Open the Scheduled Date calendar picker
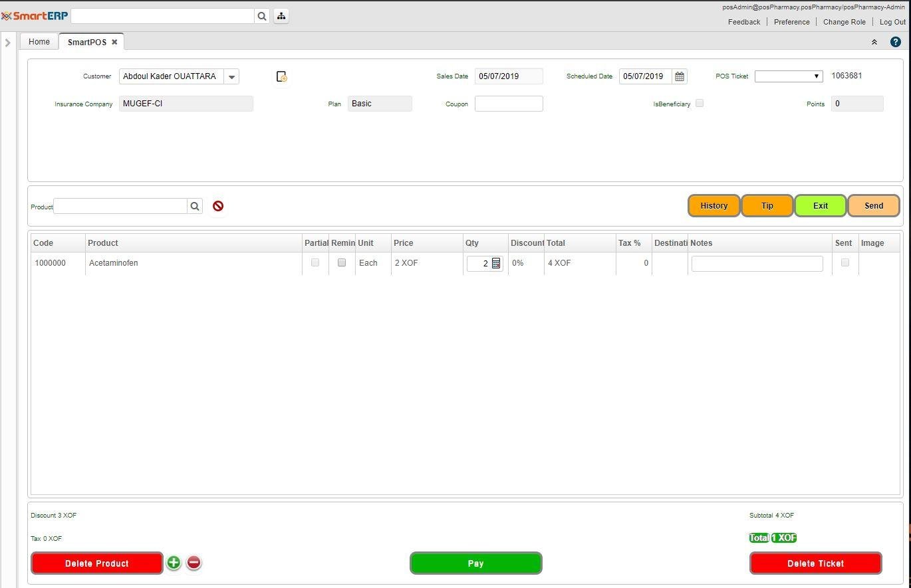911x588 pixels. click(680, 76)
